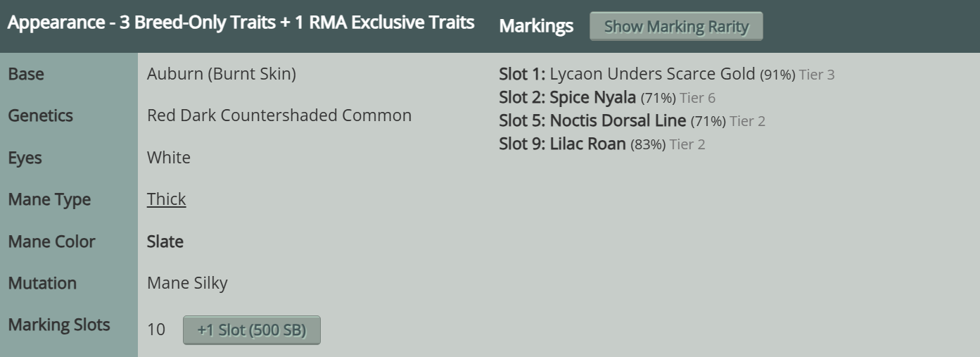The width and height of the screenshot is (980, 357).
Task: Select the Auburn (Burnt Skin) base value
Action: point(221,74)
